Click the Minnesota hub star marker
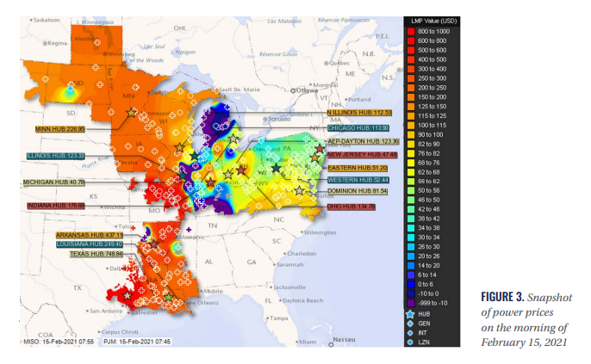This screenshot has width=591, height=364. coord(131,113)
